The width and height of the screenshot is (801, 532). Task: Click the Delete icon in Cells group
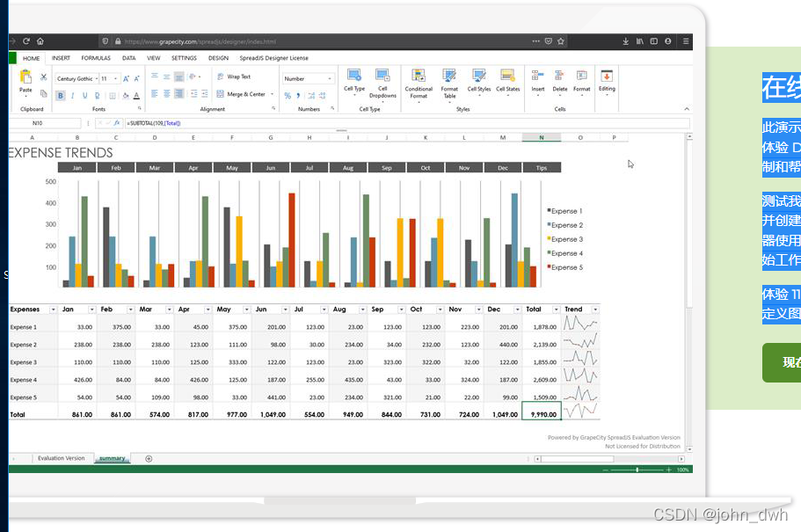[x=559, y=75]
